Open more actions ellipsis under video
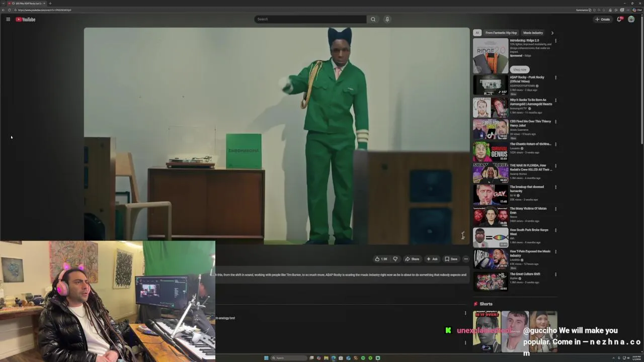Image resolution: width=644 pixels, height=362 pixels. click(466, 259)
